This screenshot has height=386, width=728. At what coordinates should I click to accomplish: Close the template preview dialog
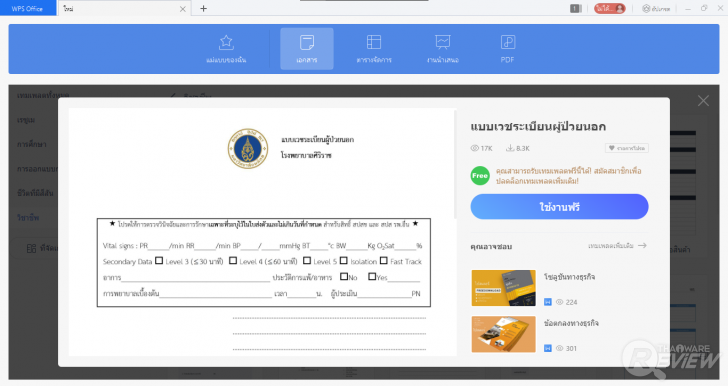tap(703, 101)
